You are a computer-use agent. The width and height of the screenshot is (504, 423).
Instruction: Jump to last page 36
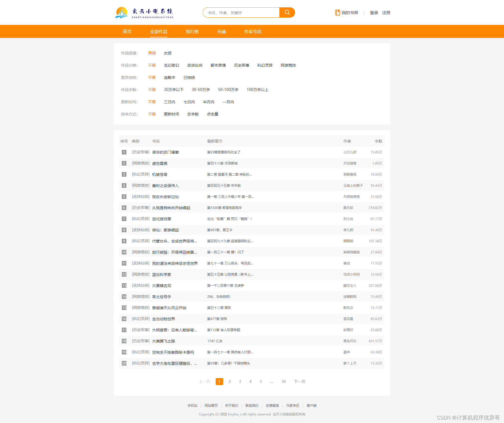coord(283,382)
